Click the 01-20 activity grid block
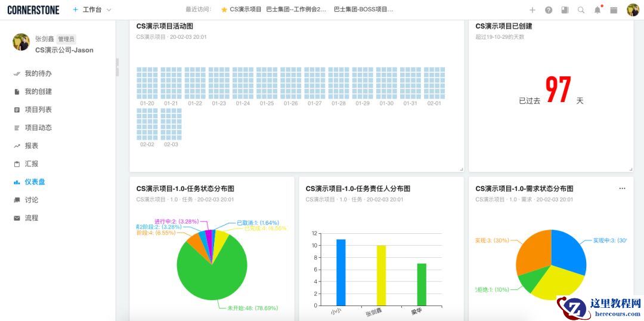The height and width of the screenshot is (321, 644). [x=147, y=82]
